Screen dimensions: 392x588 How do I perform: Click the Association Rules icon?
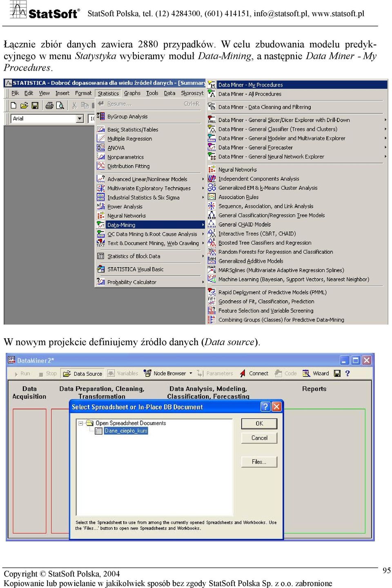click(212, 197)
